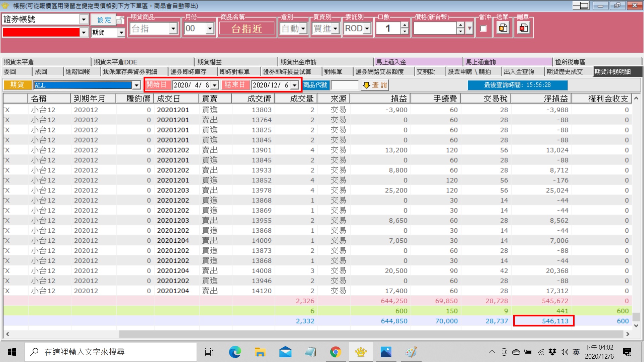Screen dimensions: 644x362
Task: Open the crown trading app taskbar icon
Action: (x=361, y=352)
